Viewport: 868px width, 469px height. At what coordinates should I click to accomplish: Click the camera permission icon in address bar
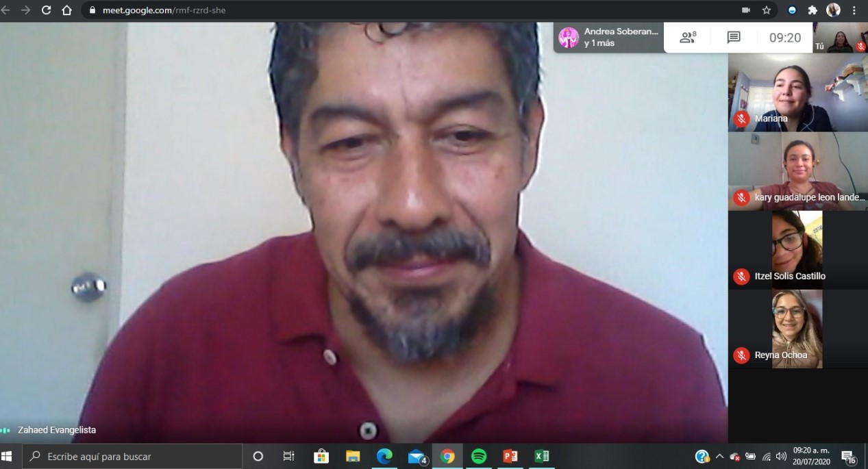[x=746, y=10]
